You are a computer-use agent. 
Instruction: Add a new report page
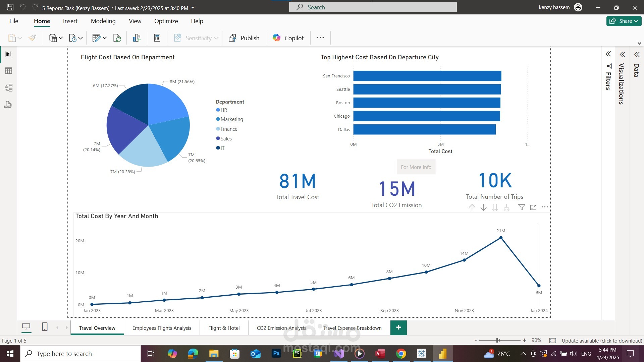[398, 327]
